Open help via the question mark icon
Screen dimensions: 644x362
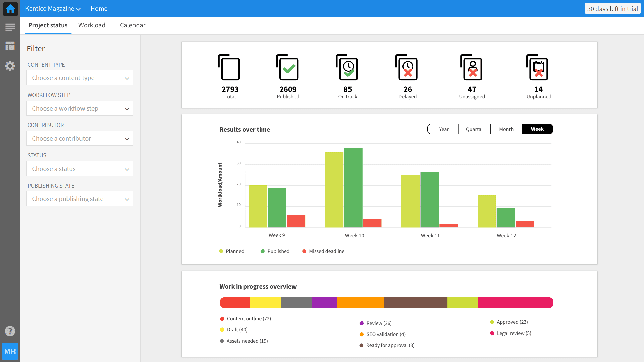coord(10,331)
